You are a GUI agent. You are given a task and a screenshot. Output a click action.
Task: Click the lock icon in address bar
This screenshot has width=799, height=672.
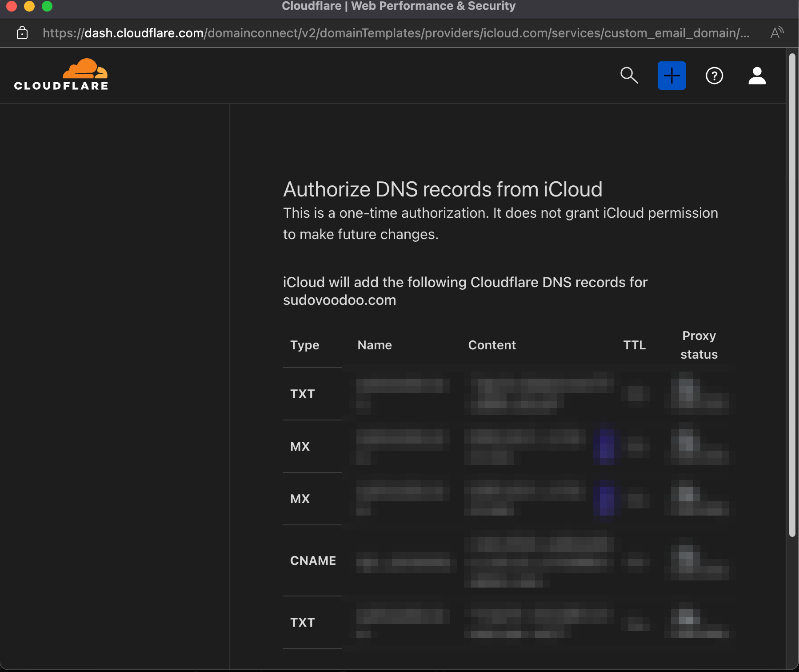22,33
